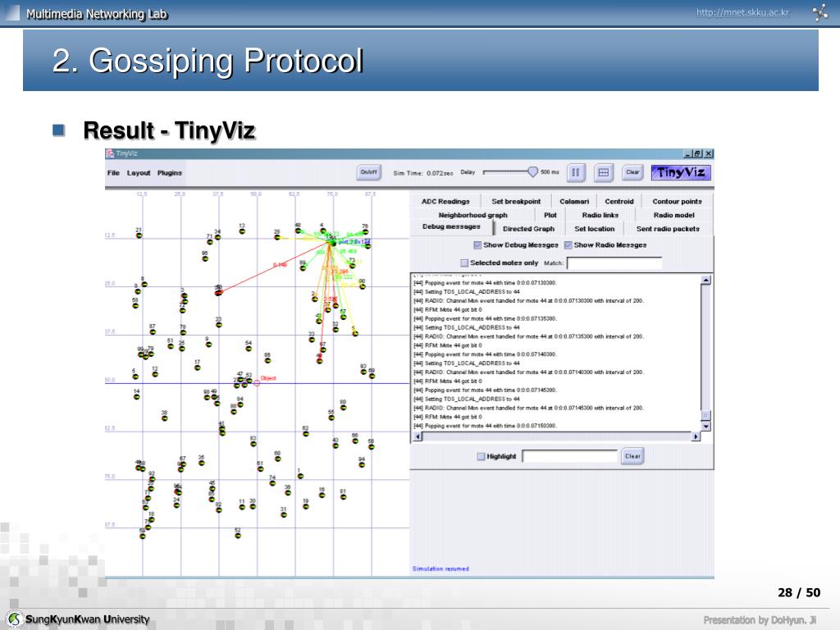Open the Calamari tab
Viewport: 840px width, 630px height.
[573, 202]
